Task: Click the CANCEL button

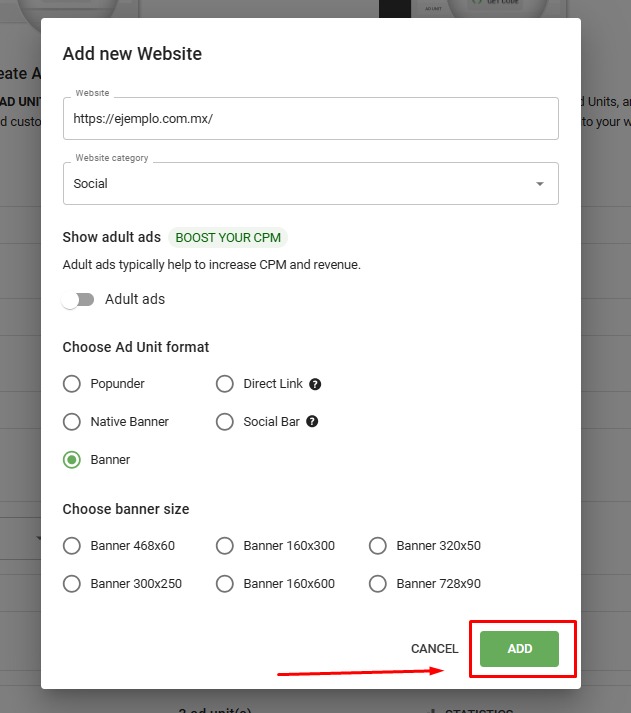Action: (x=434, y=649)
